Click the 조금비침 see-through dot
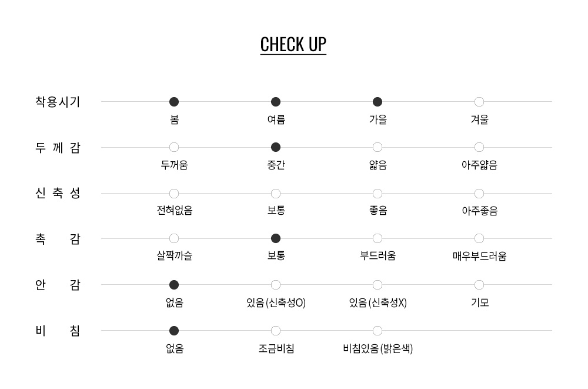This screenshot has height=389, width=588. [x=276, y=331]
